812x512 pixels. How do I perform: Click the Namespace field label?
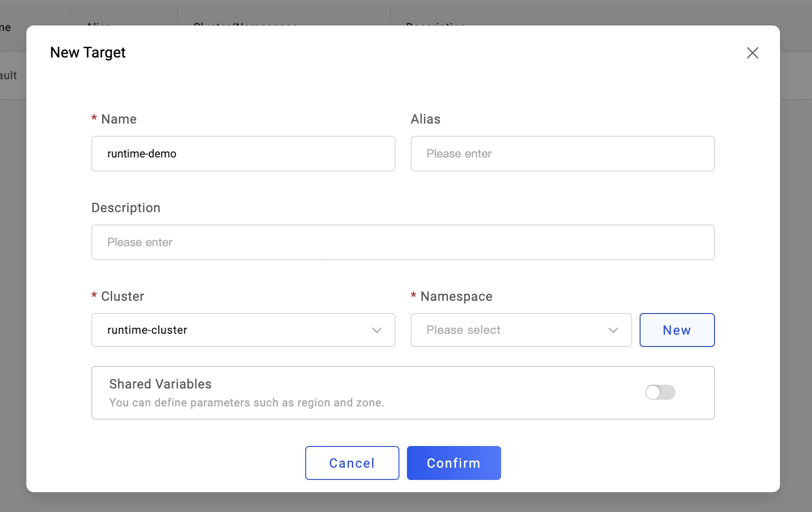pos(456,297)
